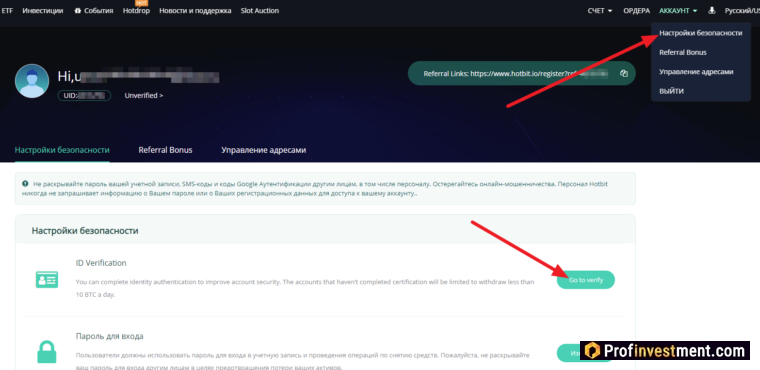Screen dimensions: 760x370
Task: Go to Инвестиции in top navigation
Action: [x=43, y=10]
